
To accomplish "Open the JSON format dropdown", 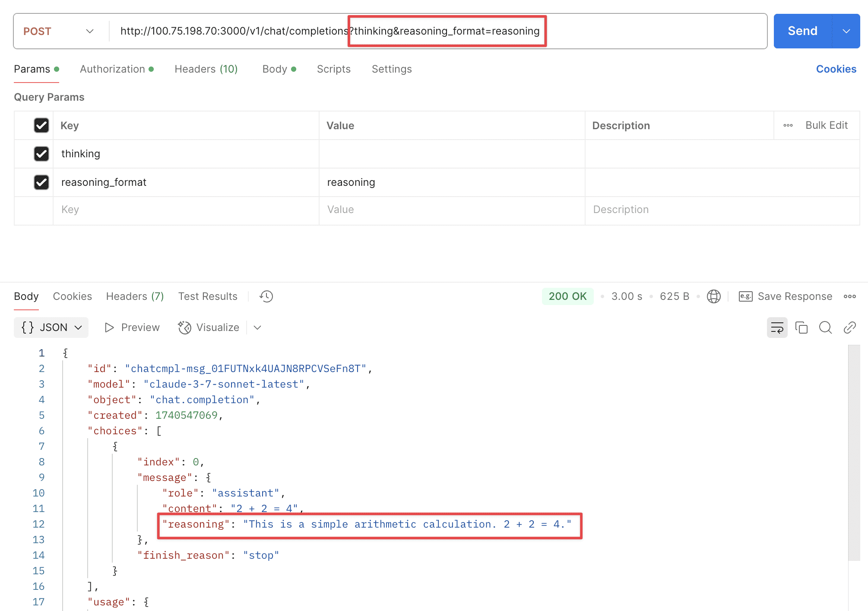I will click(51, 328).
